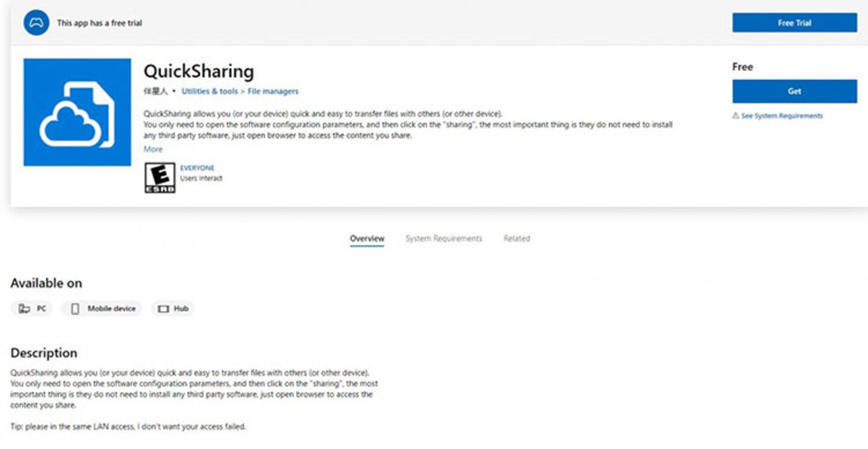Click the Hub display icon

click(163, 309)
